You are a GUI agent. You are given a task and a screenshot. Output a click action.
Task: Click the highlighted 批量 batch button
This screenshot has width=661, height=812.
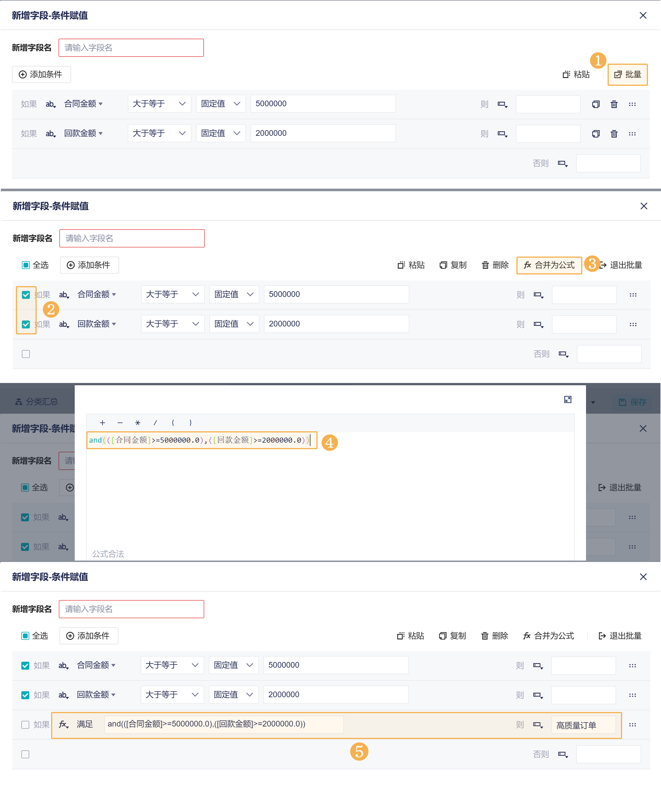627,75
